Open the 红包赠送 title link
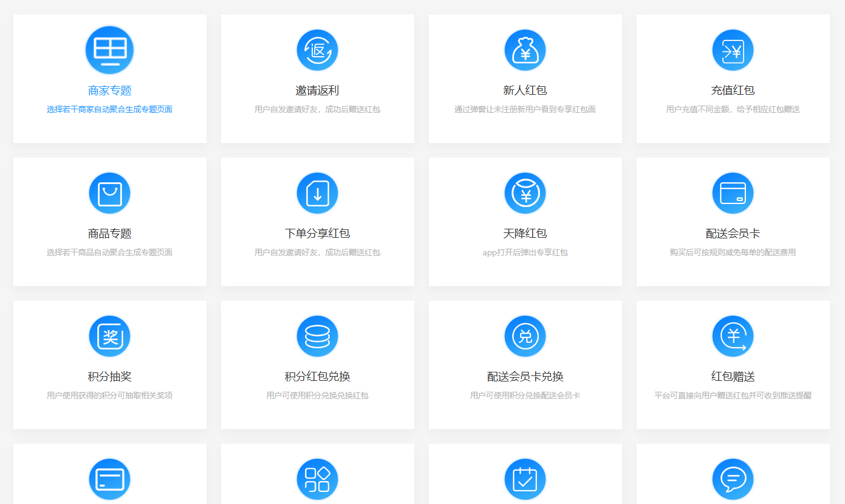The image size is (845, 504). click(x=733, y=377)
